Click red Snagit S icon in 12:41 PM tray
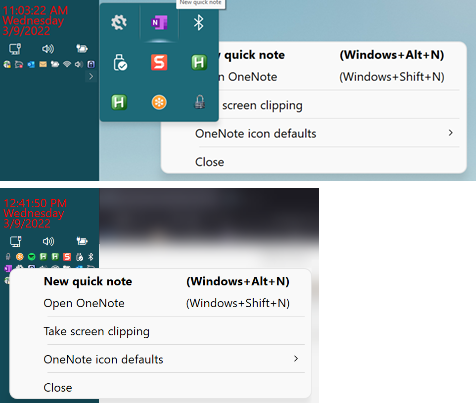 [x=67, y=257]
